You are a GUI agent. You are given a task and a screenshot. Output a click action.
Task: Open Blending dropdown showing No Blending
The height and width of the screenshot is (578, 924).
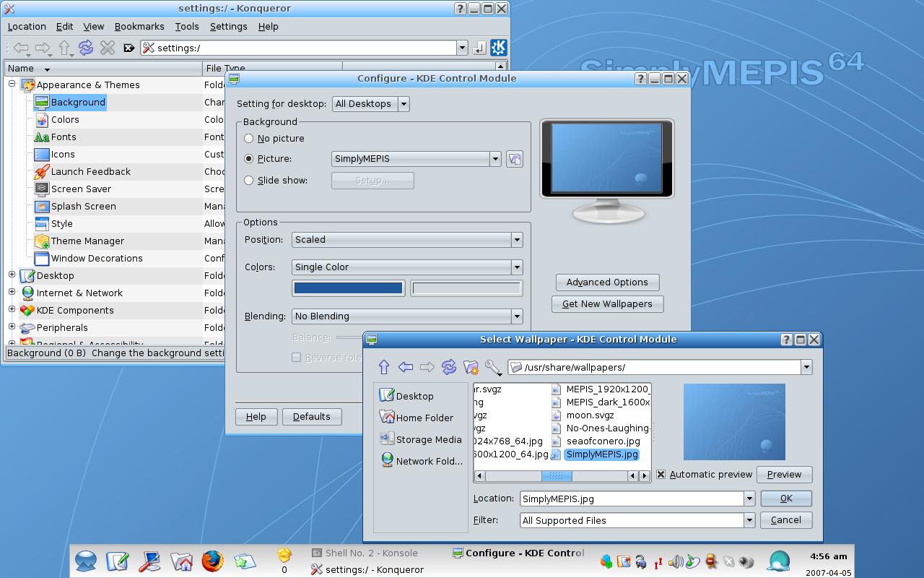pos(407,316)
